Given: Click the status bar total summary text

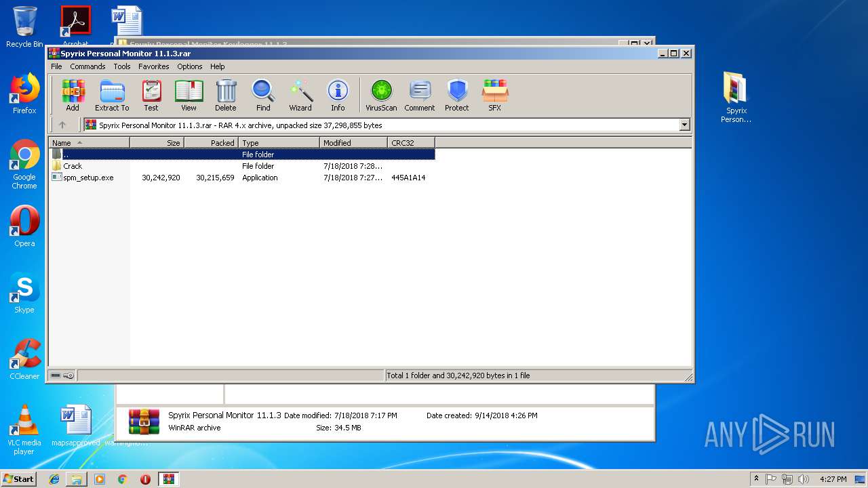Looking at the screenshot, I should coord(458,375).
